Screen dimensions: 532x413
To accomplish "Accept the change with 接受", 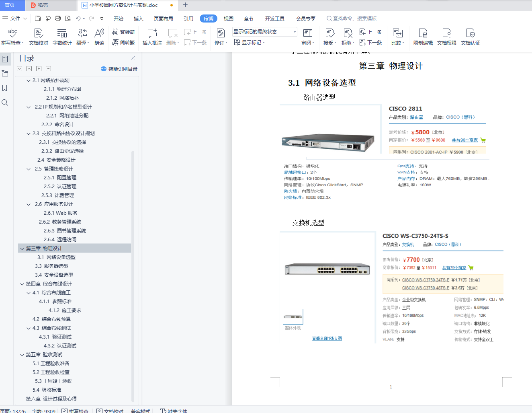I will 330,37.
